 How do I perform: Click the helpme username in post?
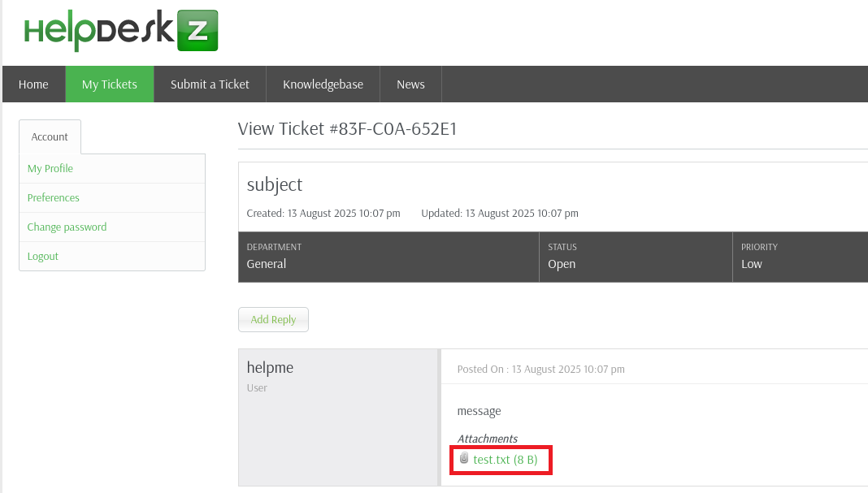point(270,368)
